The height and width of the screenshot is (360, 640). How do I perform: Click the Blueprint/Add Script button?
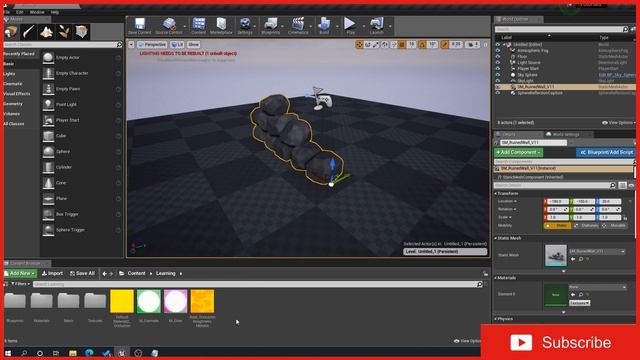(x=606, y=152)
